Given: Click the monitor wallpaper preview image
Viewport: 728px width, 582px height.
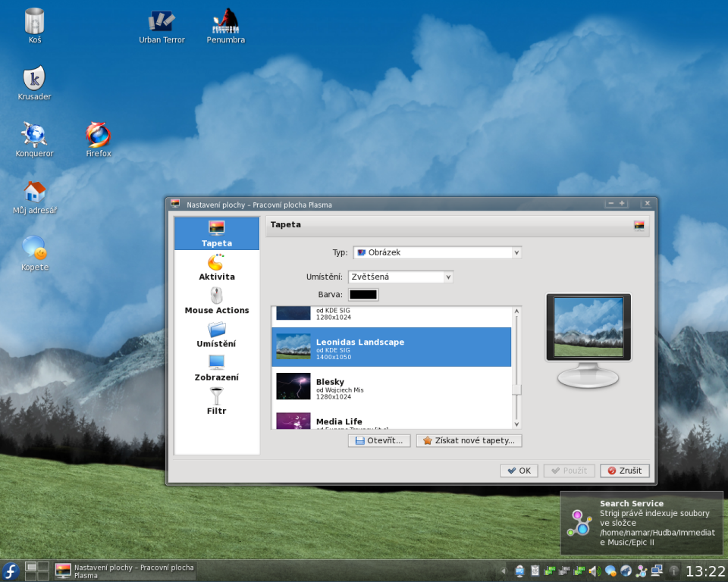Looking at the screenshot, I should [x=588, y=327].
